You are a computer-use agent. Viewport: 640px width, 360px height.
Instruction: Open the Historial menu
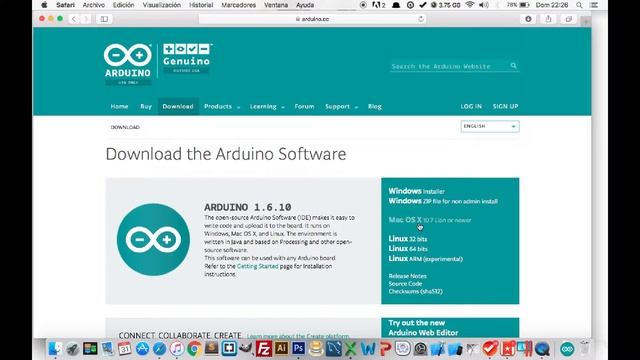[201, 5]
